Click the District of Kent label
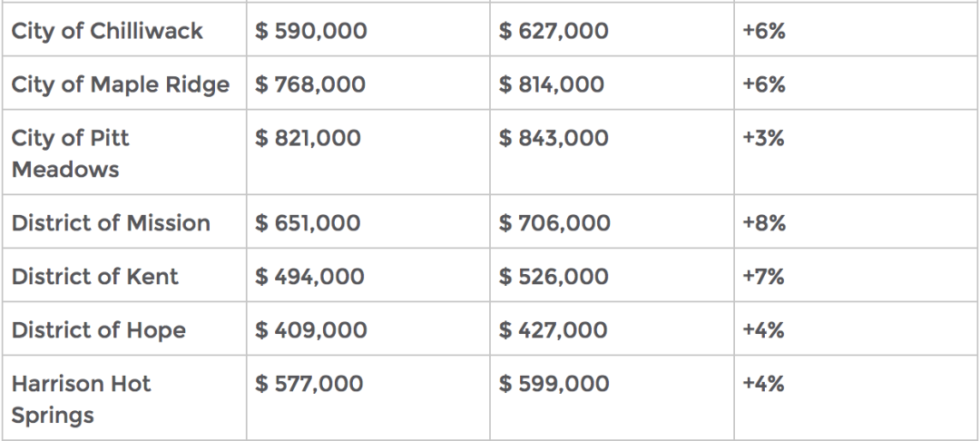This screenshot has width=980, height=441. (x=95, y=277)
